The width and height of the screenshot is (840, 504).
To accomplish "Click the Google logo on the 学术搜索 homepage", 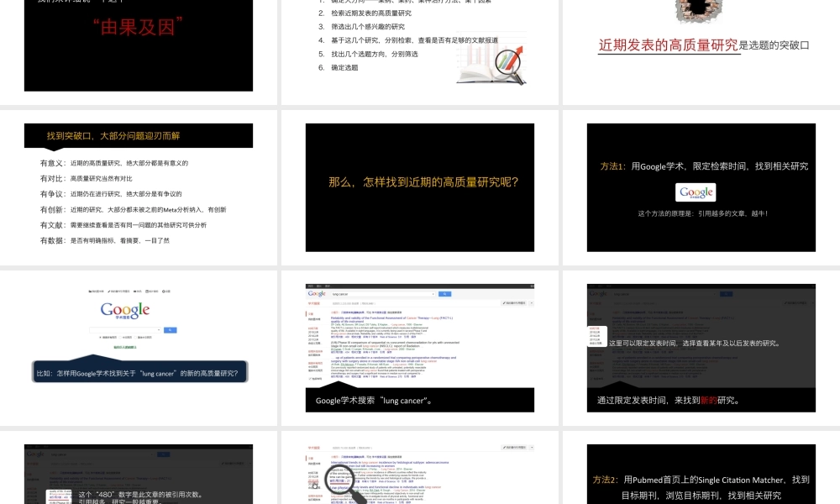I will coord(126,310).
